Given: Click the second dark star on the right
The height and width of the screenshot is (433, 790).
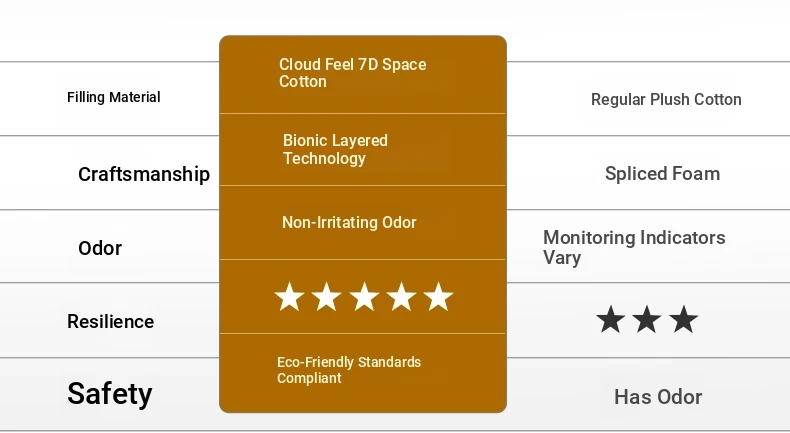Looking at the screenshot, I should pos(647,320).
